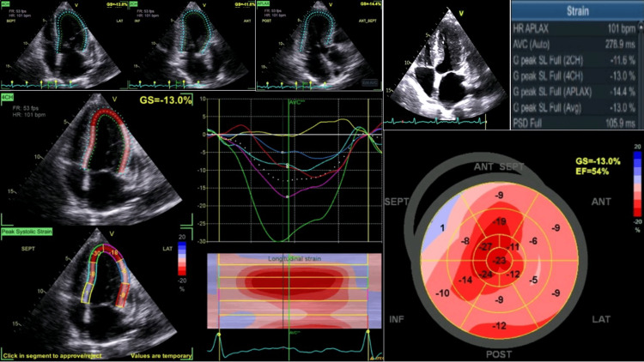Click the Strain table scrollbar
This screenshot has width=644, height=362.
point(641,74)
